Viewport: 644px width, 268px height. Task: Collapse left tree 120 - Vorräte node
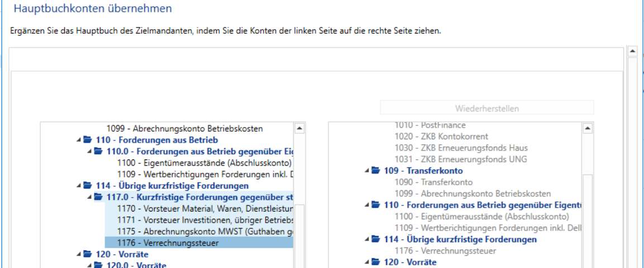point(78,254)
